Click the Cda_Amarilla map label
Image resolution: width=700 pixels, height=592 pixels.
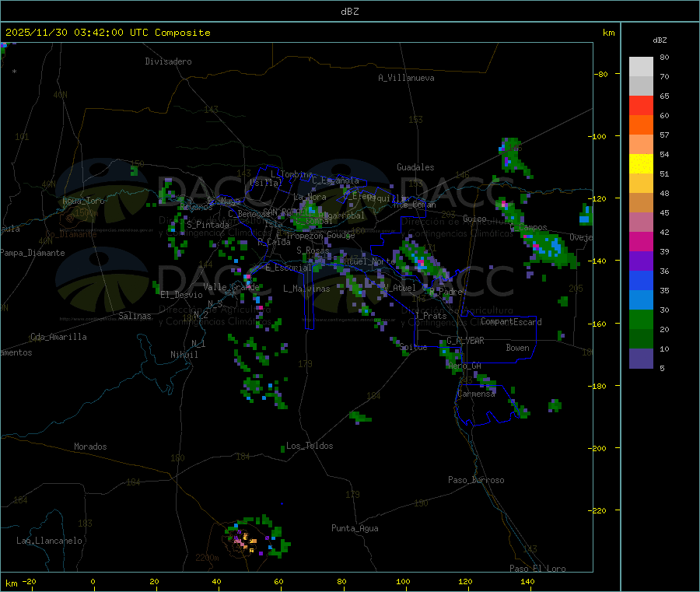click(58, 337)
